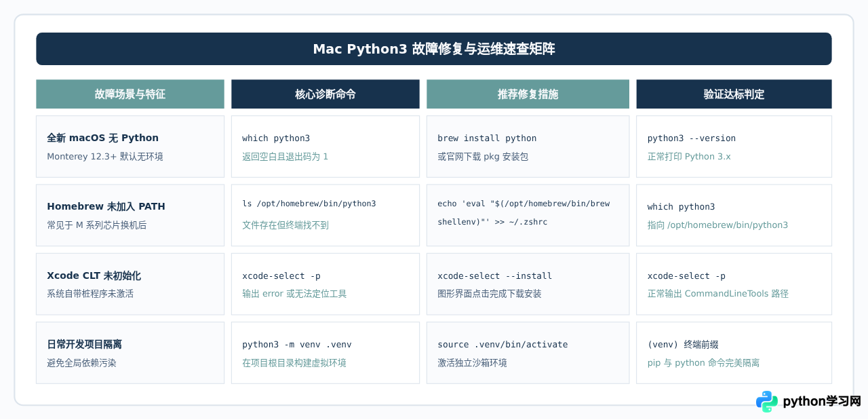Click '(venv) 终端前缀' text
Image resolution: width=868 pixels, height=420 pixels.
tap(683, 345)
